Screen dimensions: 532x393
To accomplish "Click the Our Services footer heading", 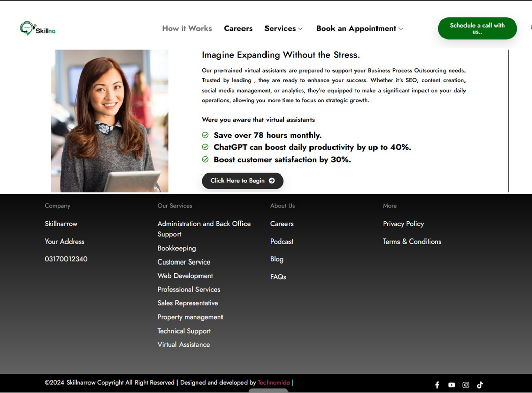I will point(174,206).
